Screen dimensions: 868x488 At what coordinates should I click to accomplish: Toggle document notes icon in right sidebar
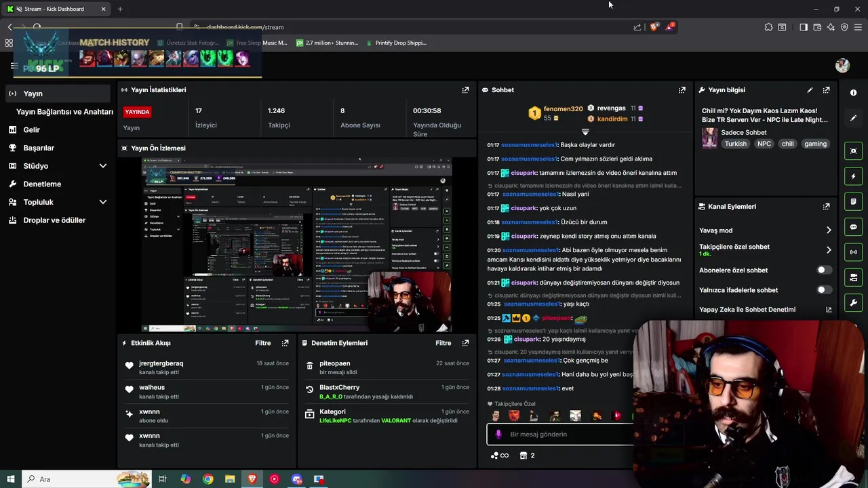pos(853,201)
